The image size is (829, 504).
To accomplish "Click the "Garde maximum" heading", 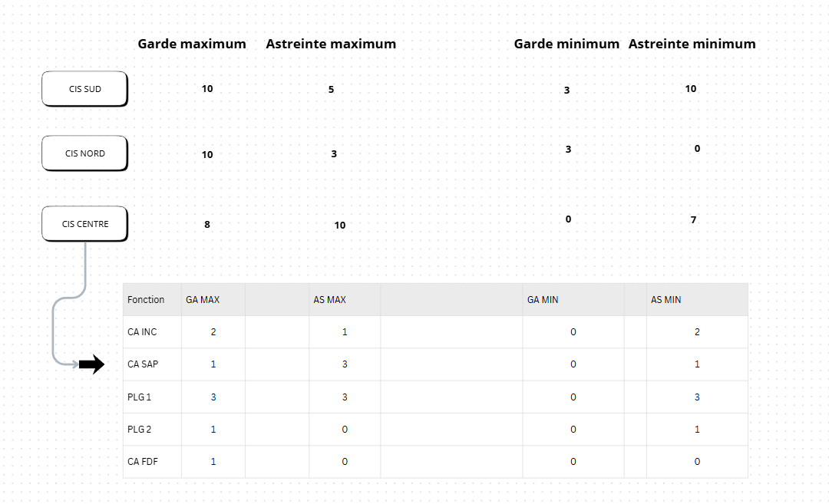I will pos(192,44).
